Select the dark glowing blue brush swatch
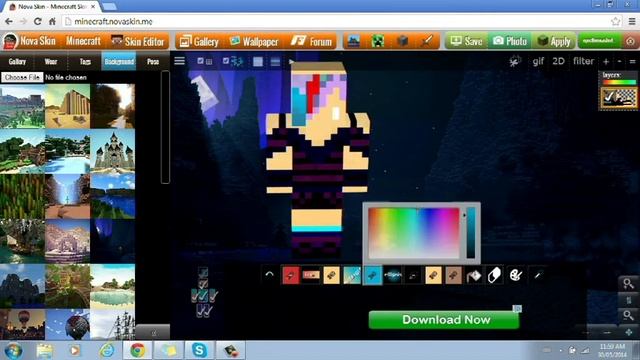The image size is (640, 360). coord(392,275)
